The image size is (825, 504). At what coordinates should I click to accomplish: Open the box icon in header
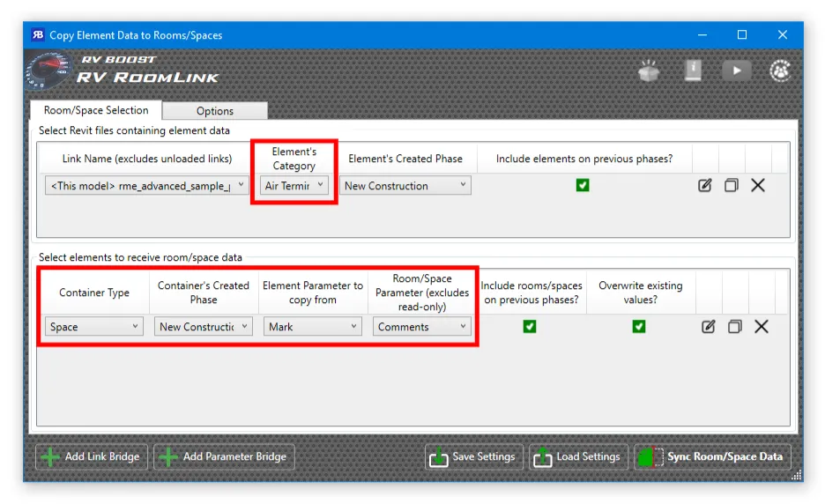click(649, 70)
